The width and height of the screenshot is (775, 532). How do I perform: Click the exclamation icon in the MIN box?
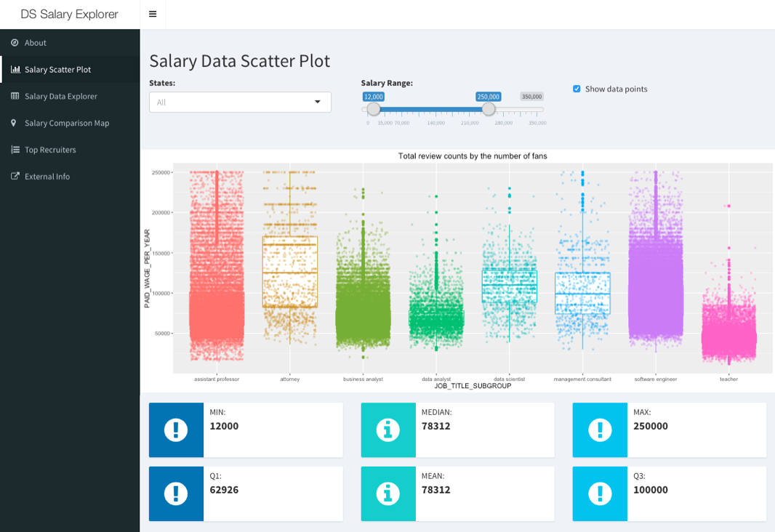click(176, 430)
